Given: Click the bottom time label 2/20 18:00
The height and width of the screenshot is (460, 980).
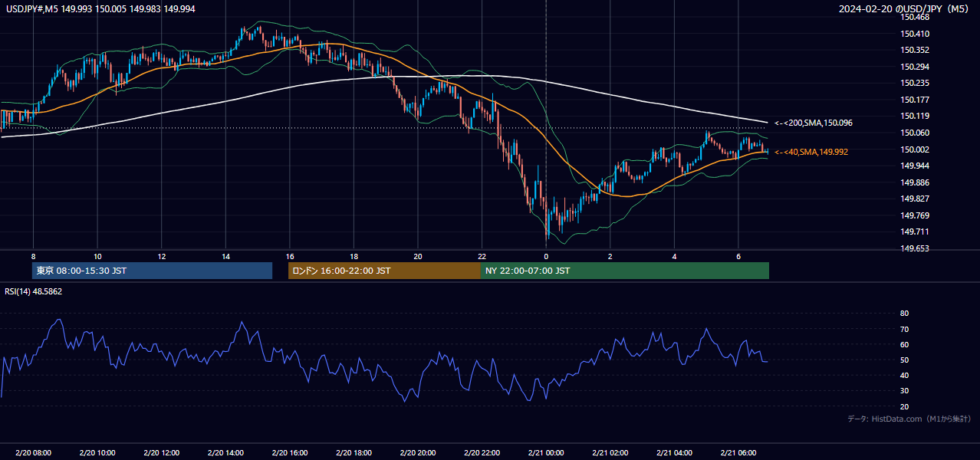Looking at the screenshot, I should coord(354,453).
